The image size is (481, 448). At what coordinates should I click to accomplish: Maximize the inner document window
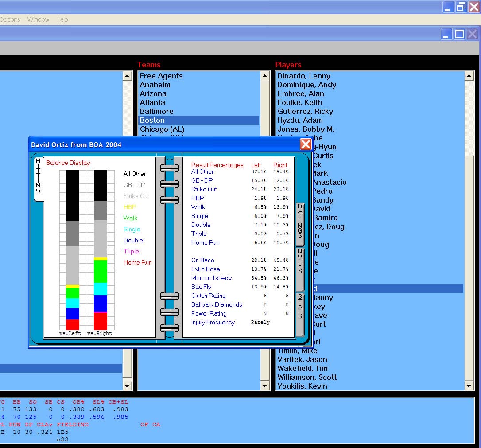(x=460, y=34)
